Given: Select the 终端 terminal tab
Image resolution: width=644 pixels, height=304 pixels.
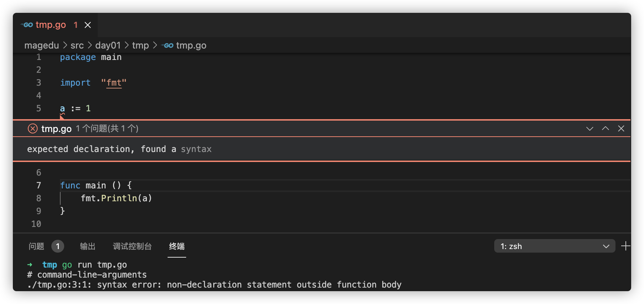Looking at the screenshot, I should [177, 246].
